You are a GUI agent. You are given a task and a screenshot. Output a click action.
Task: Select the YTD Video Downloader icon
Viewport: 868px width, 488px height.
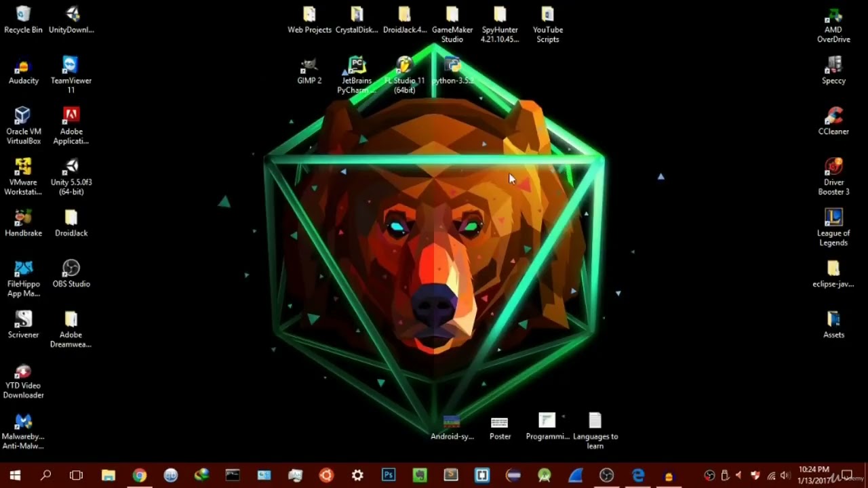23,381
